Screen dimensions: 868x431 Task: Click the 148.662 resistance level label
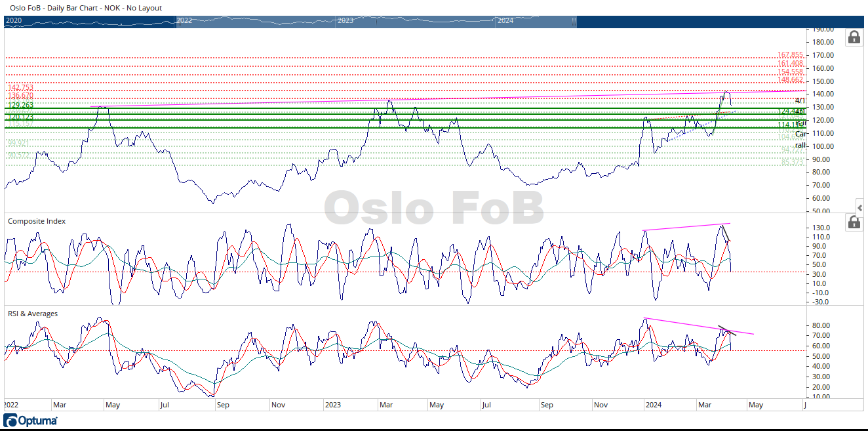point(790,80)
